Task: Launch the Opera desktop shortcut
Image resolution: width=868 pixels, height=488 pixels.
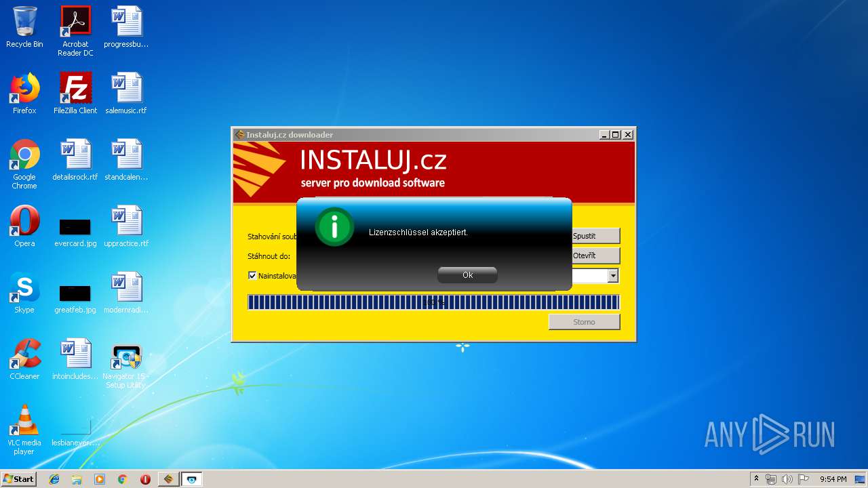Action: [x=24, y=227]
